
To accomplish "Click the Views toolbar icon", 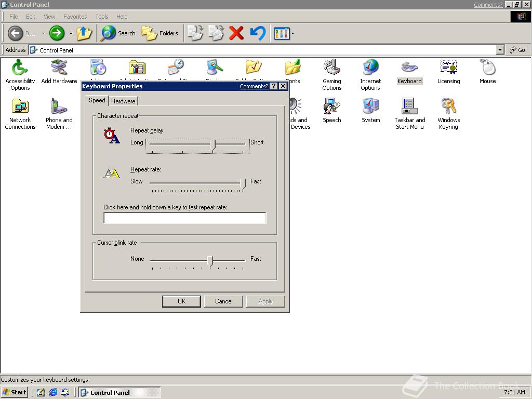I will (x=282, y=33).
